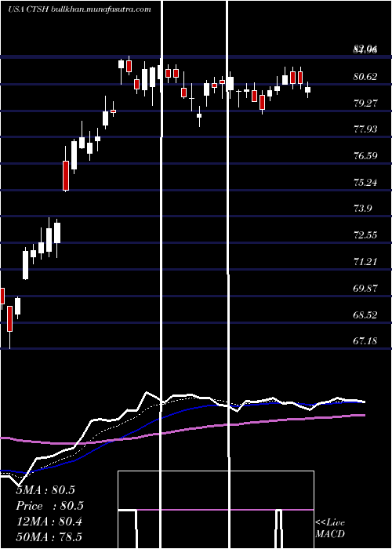This screenshot has width=392, height=549.
Task: Open the <<Live MACD label
Action: click(330, 528)
